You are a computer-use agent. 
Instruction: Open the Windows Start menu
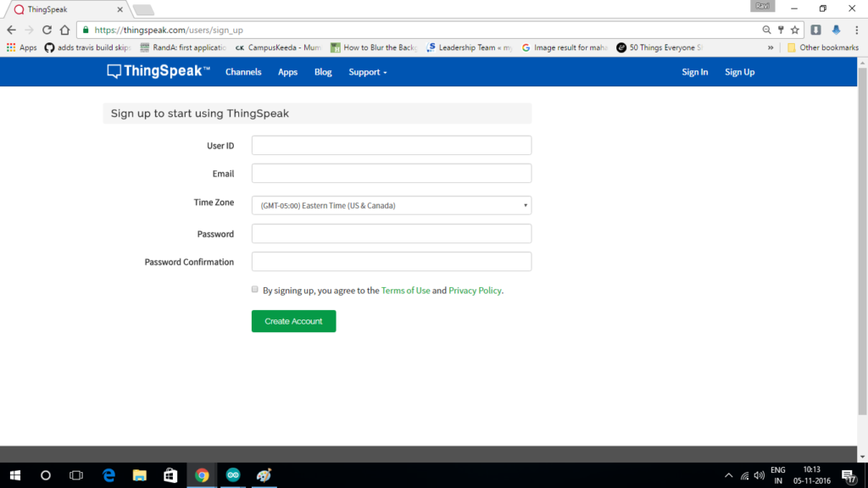(x=15, y=475)
